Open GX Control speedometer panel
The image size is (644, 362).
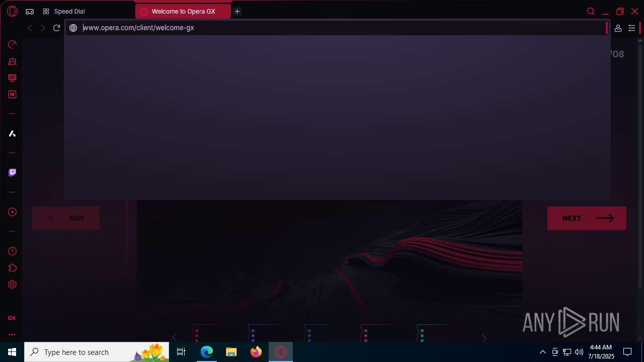12,45
